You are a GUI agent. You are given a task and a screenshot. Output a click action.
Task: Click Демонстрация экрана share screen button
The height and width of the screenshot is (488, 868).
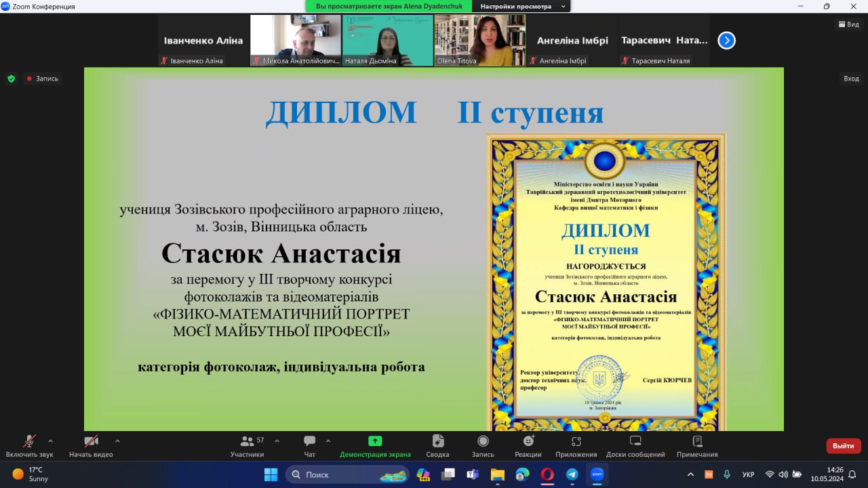pos(375,446)
